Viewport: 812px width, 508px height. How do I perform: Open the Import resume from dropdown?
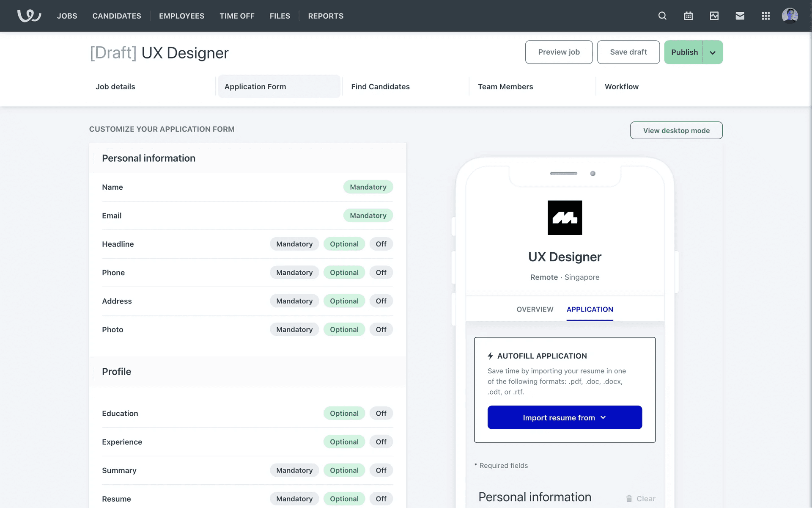tap(565, 417)
